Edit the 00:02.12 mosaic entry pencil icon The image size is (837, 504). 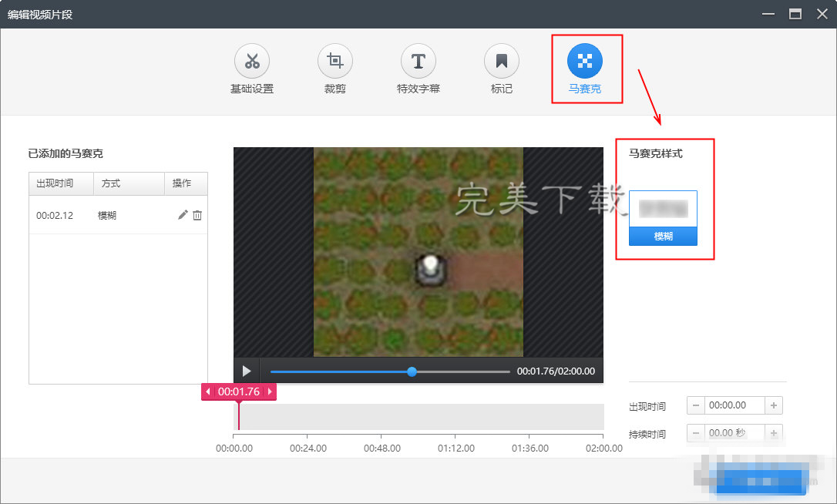[183, 215]
